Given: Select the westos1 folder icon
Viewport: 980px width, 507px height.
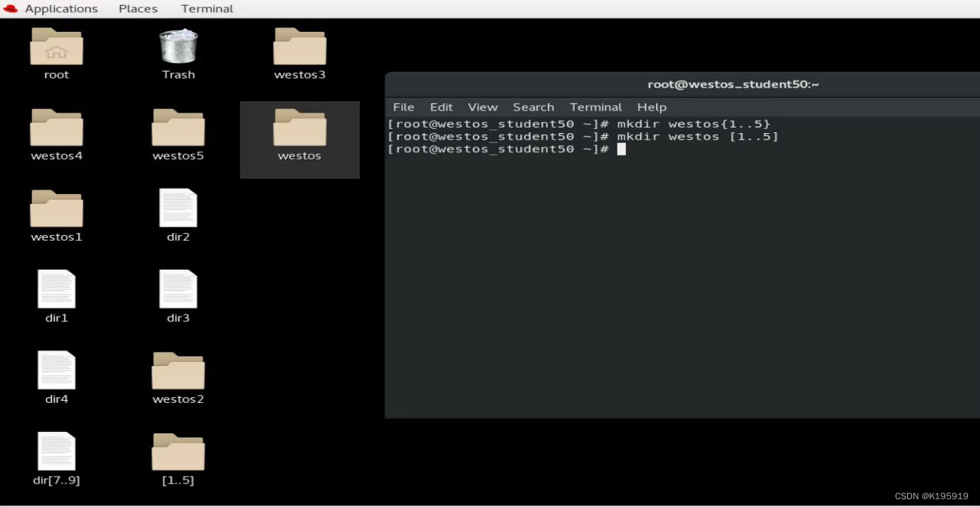Looking at the screenshot, I should point(57,209).
